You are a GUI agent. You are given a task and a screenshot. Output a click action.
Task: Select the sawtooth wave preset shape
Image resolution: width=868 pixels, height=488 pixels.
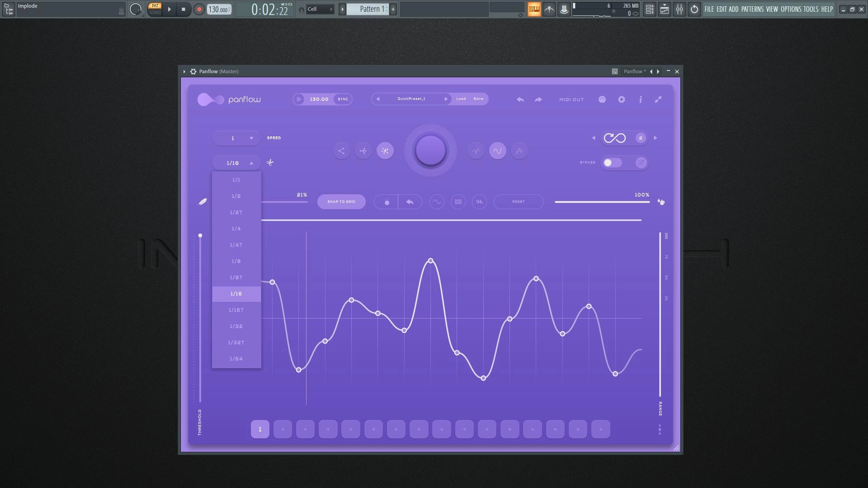pyautogui.click(x=479, y=202)
